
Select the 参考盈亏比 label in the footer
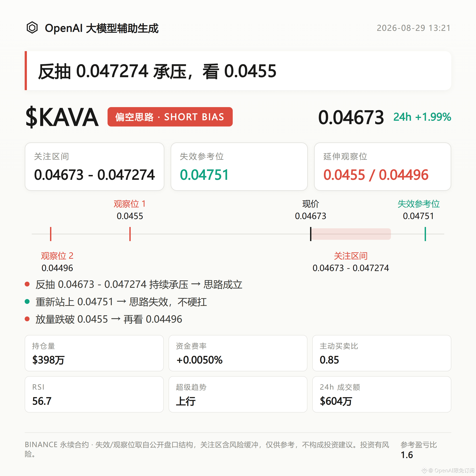pyautogui.click(x=419, y=445)
